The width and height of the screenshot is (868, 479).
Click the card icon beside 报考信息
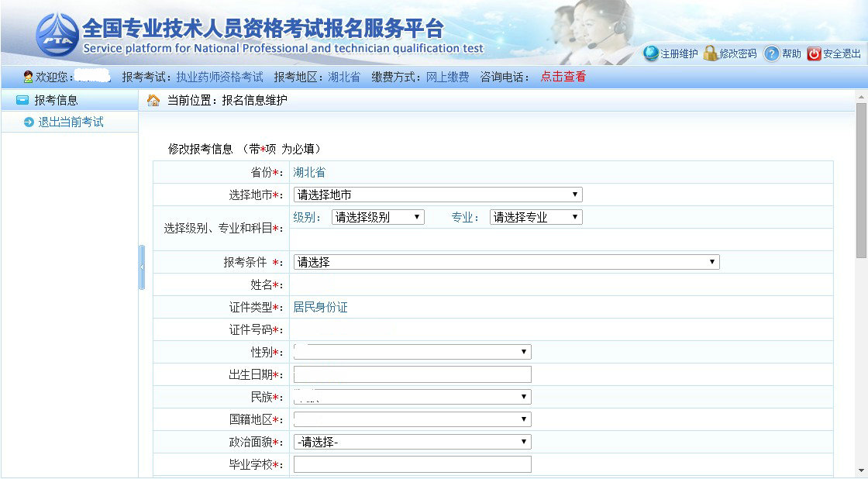pyautogui.click(x=25, y=99)
